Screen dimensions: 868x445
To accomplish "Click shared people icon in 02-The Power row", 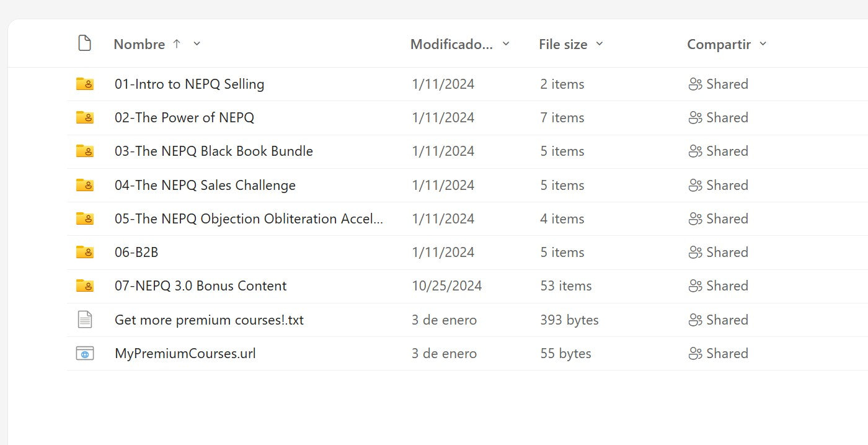I will [x=695, y=118].
